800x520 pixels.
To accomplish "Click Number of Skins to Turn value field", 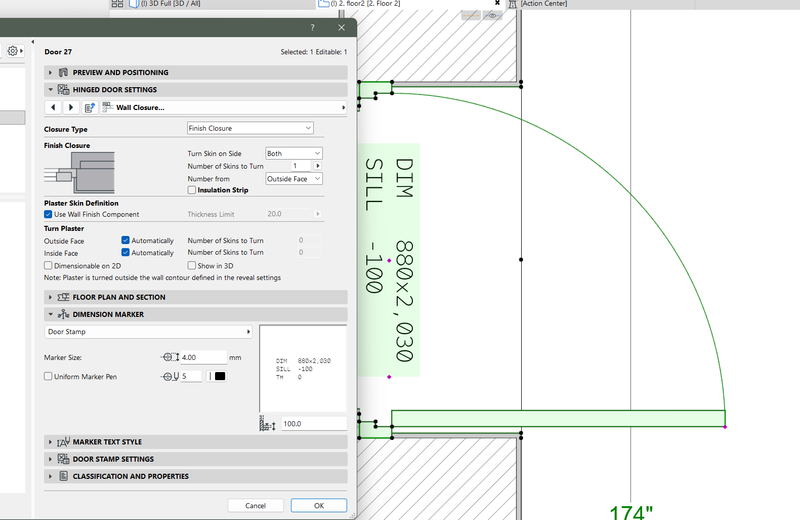I will [300, 166].
